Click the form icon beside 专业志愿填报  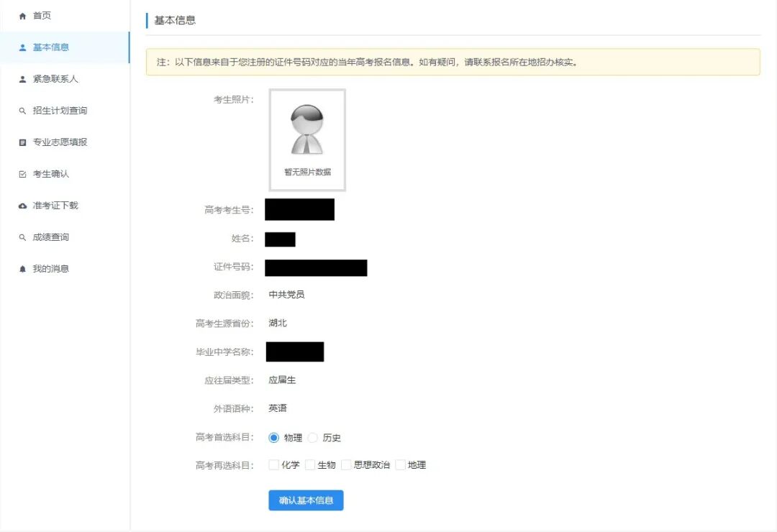tap(22, 142)
